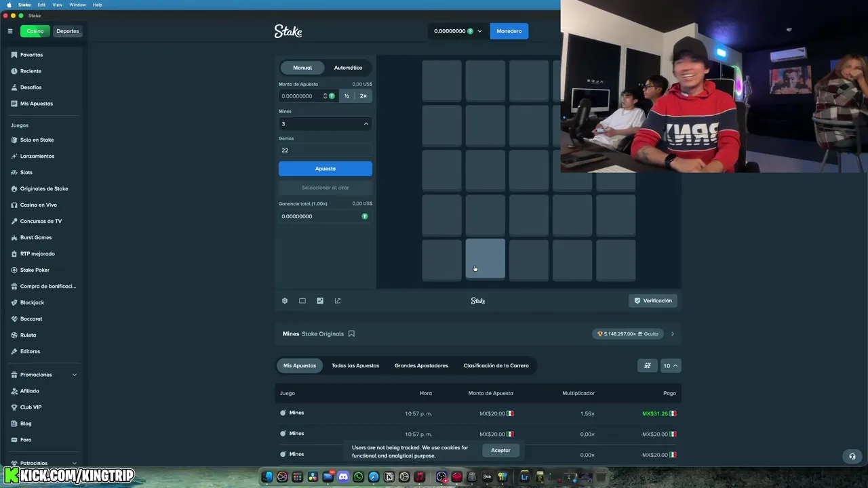This screenshot has height=488, width=868.
Task: Switch to Todas las Apuestas tab
Action: coord(355,365)
